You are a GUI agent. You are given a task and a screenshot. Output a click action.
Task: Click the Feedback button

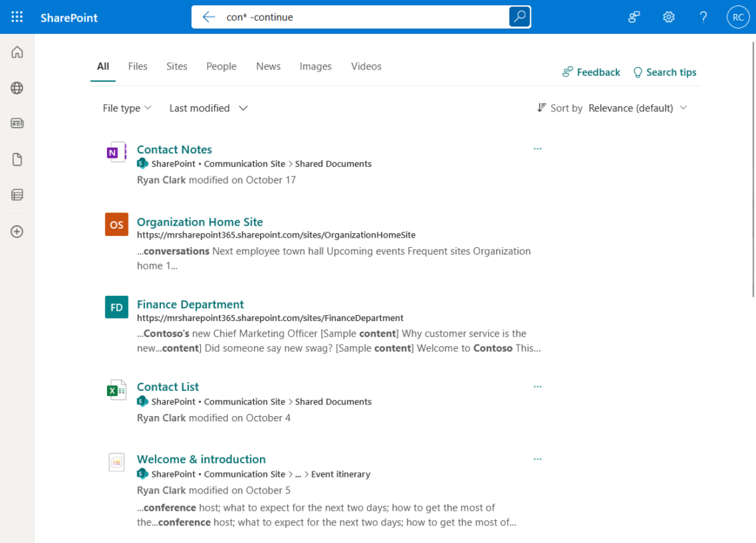[591, 72]
